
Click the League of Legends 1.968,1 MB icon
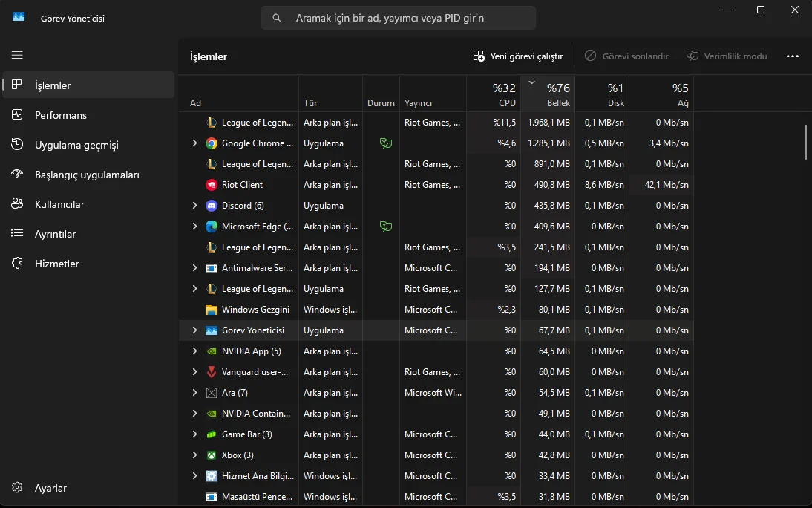(212, 123)
